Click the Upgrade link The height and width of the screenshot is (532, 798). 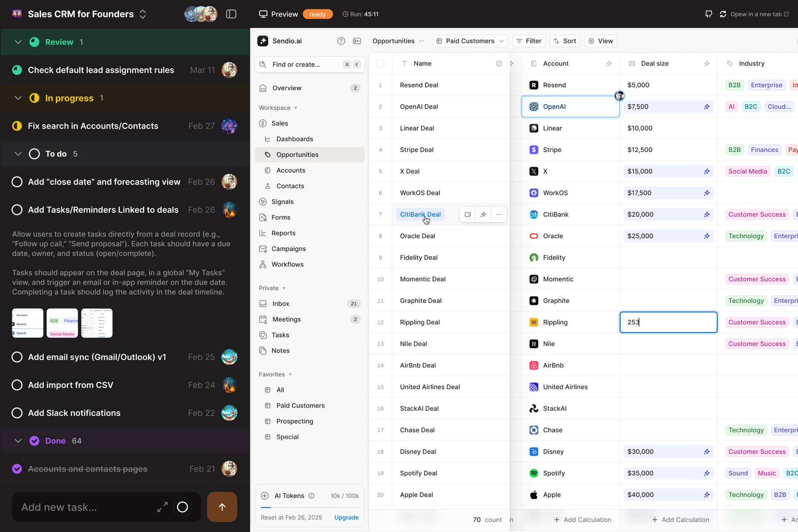(346, 518)
